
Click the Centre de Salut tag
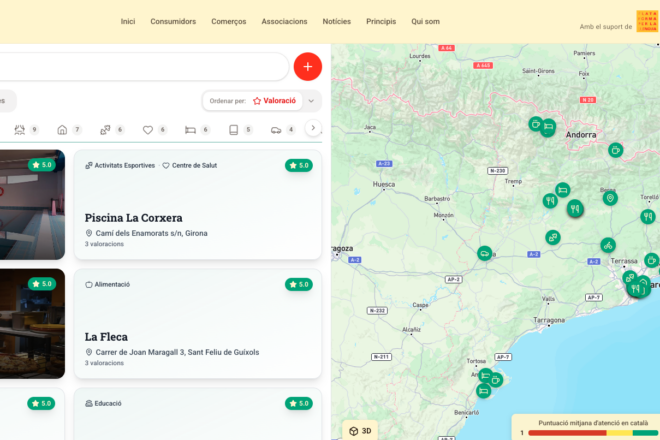190,165
